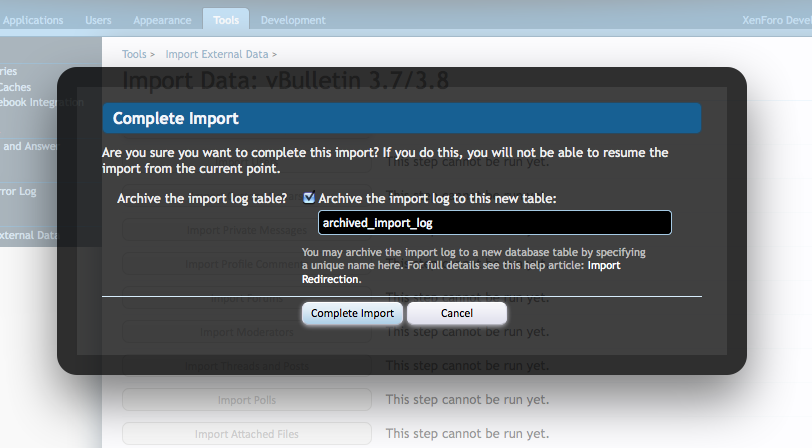Click the Import Attached Files button
The width and height of the screenshot is (812, 448).
pos(247,434)
